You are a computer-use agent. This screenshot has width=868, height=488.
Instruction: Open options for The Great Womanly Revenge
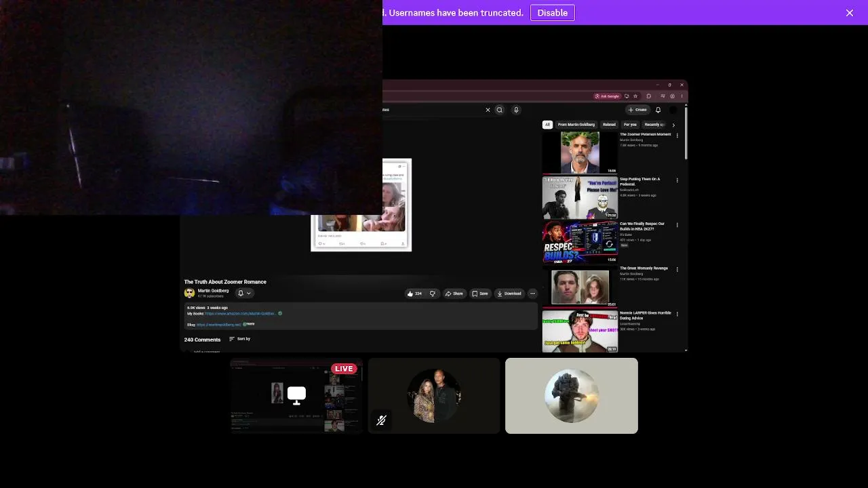click(677, 269)
